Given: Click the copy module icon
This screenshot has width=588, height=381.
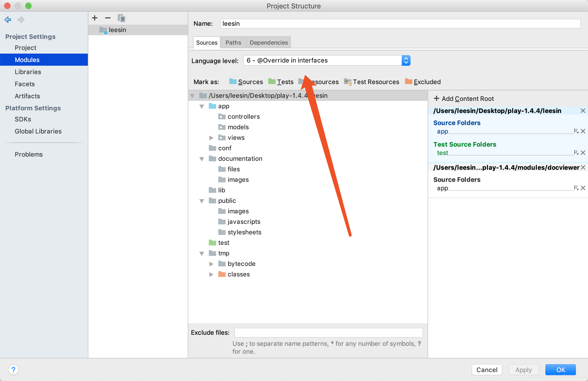Looking at the screenshot, I should tap(121, 18).
